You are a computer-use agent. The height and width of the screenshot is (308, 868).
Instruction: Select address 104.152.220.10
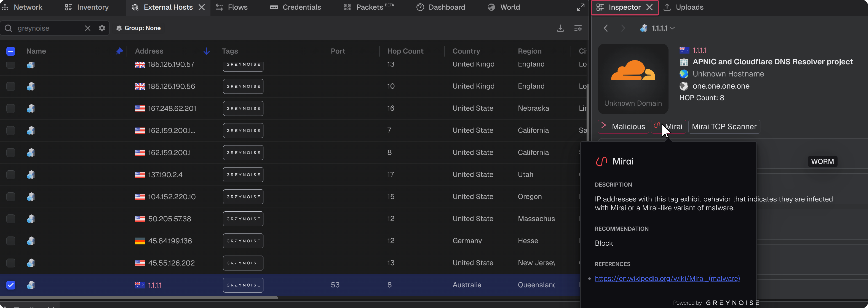click(172, 197)
